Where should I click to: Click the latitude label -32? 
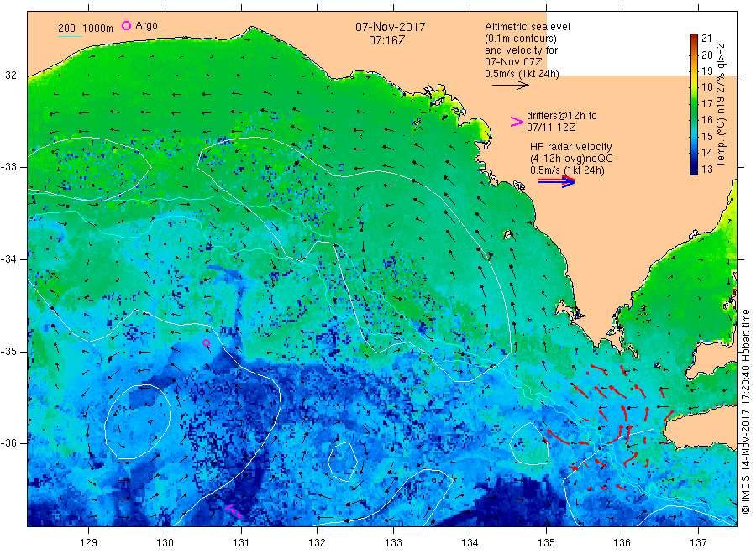point(8,76)
